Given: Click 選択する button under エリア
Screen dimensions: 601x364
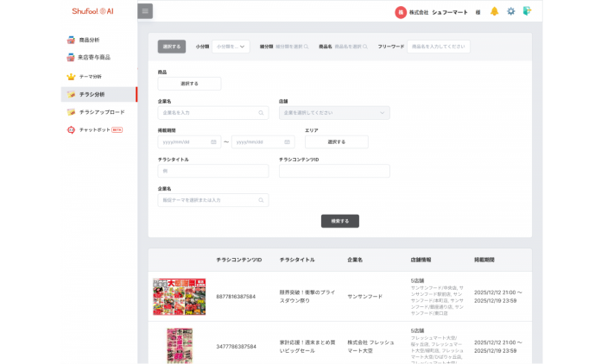Looking at the screenshot, I should coord(336,141).
